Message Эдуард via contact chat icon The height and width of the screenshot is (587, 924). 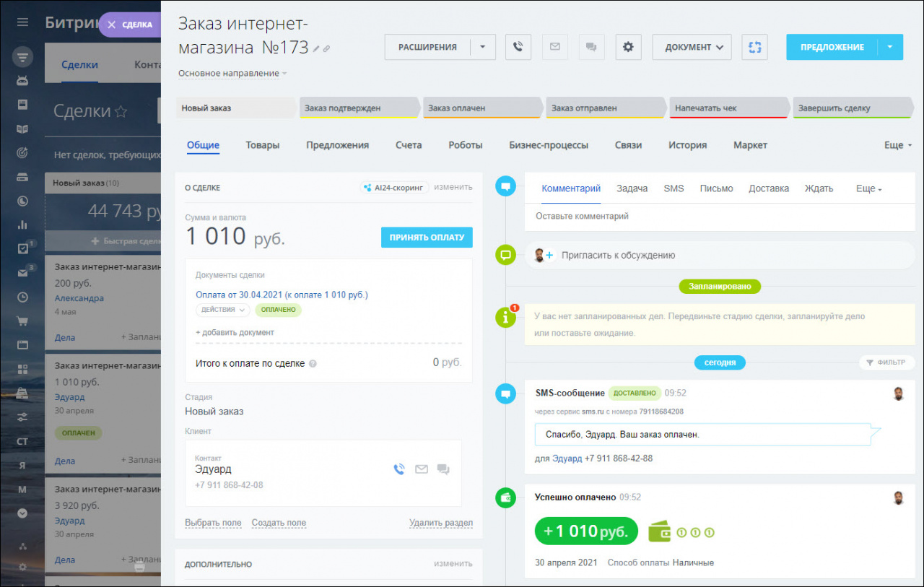tap(443, 469)
